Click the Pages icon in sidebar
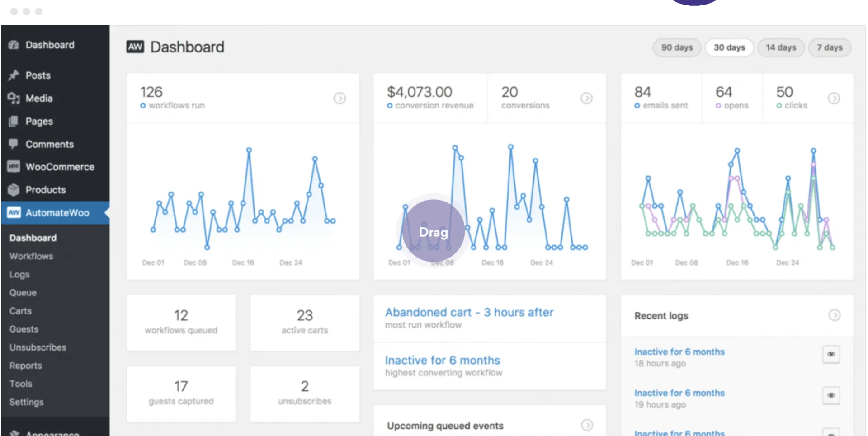 14,121
